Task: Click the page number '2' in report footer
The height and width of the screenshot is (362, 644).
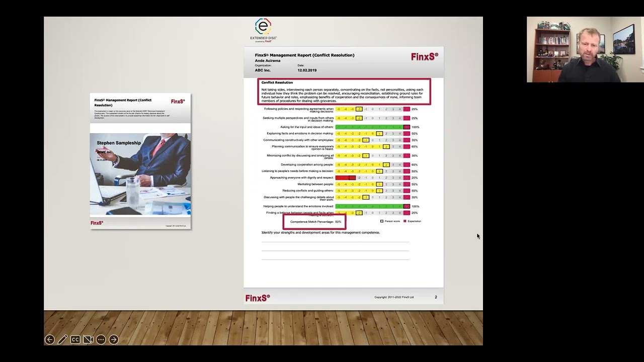Action: (436, 297)
